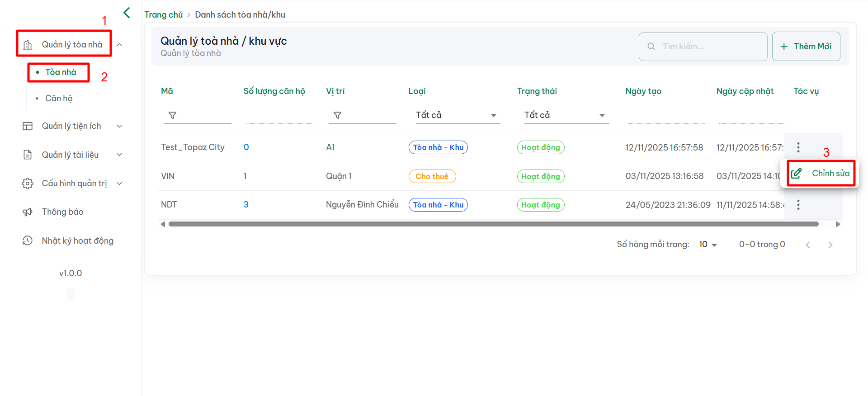Open three-dot actions menu for Test_Topaz City
This screenshot has width=868, height=396.
[x=798, y=147]
